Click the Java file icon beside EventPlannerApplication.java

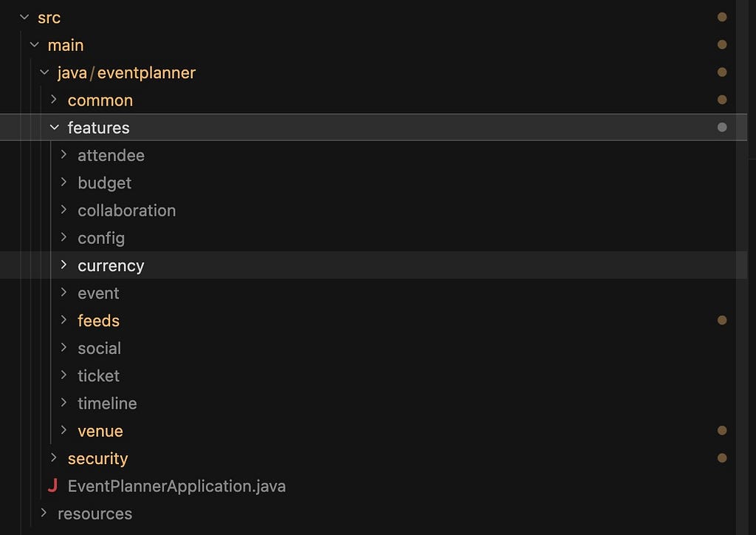tap(52, 485)
